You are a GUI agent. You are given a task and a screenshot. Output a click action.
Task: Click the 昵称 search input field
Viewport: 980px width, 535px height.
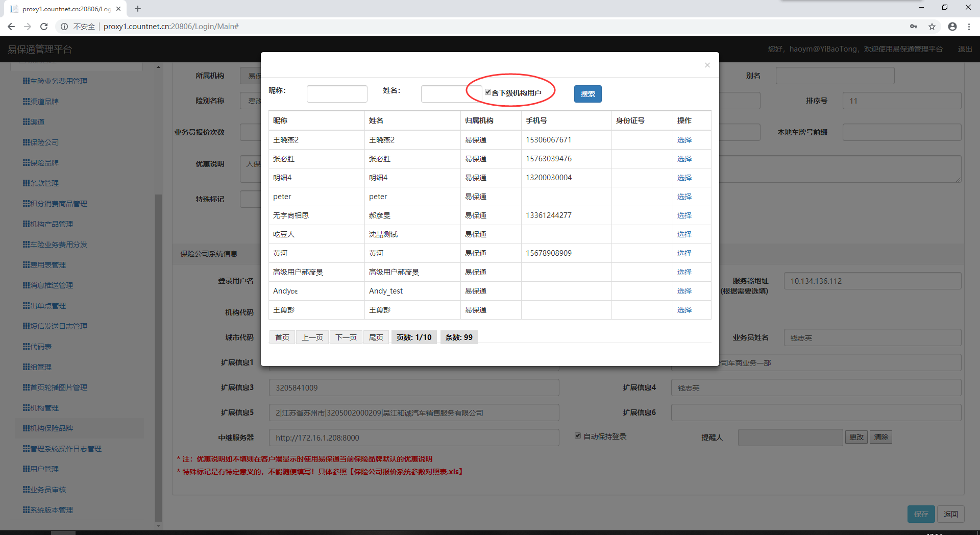(x=337, y=94)
